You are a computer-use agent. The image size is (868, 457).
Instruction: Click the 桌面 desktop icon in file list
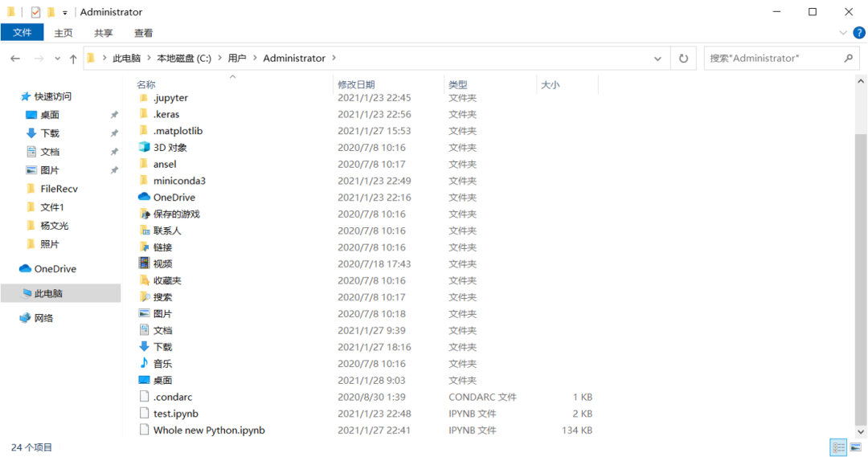[144, 380]
